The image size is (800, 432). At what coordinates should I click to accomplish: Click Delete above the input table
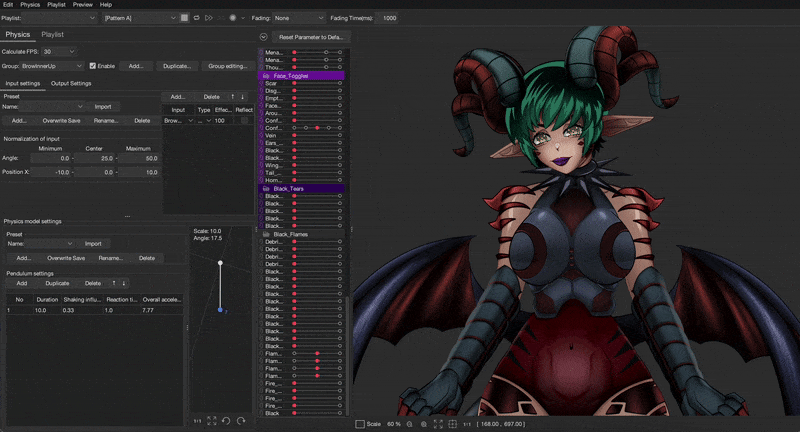click(x=211, y=96)
